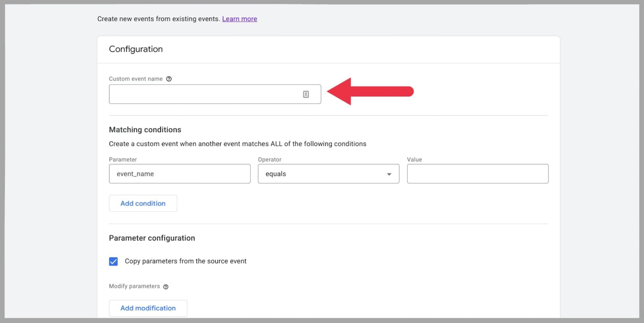Click the 'Custom event name' field label
644x323 pixels.
(136, 79)
